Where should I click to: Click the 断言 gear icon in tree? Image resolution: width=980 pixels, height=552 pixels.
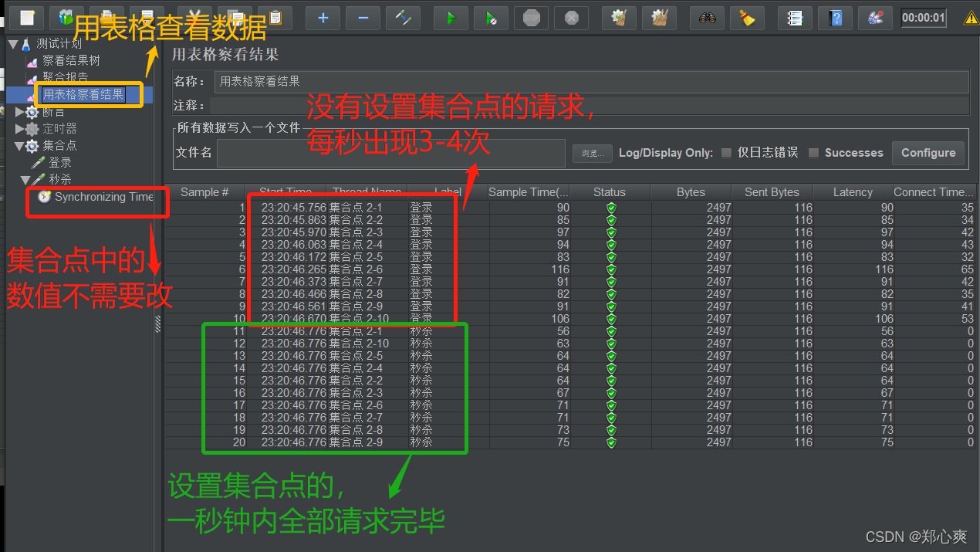(x=32, y=112)
